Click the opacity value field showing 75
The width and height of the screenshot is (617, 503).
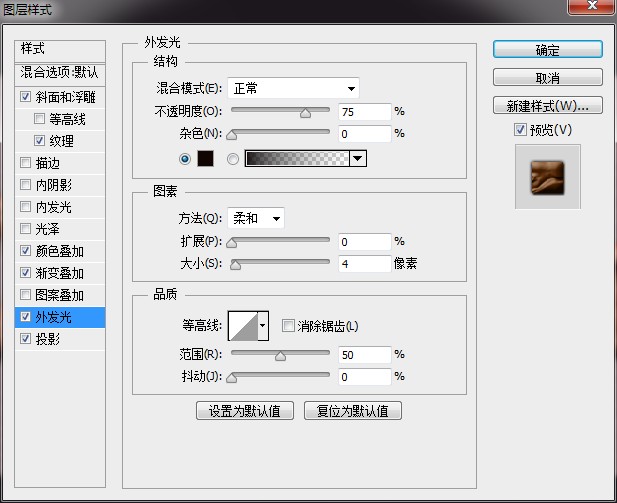tap(365, 112)
